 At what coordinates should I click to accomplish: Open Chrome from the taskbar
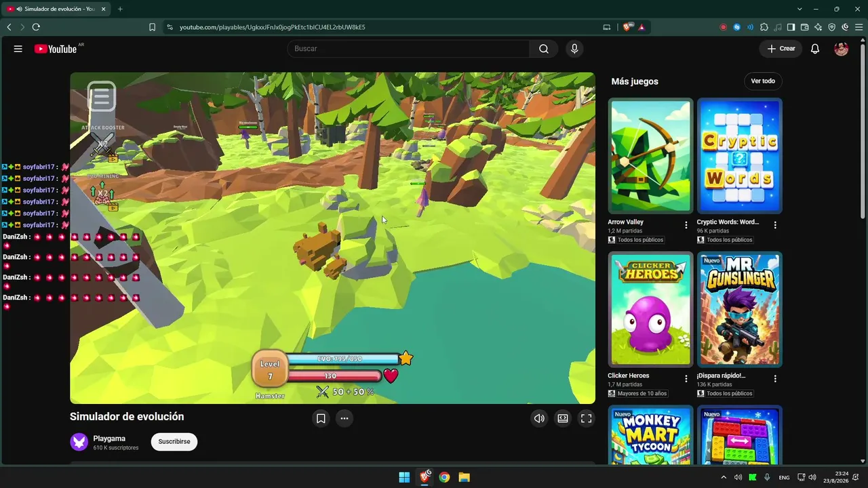[444, 477]
